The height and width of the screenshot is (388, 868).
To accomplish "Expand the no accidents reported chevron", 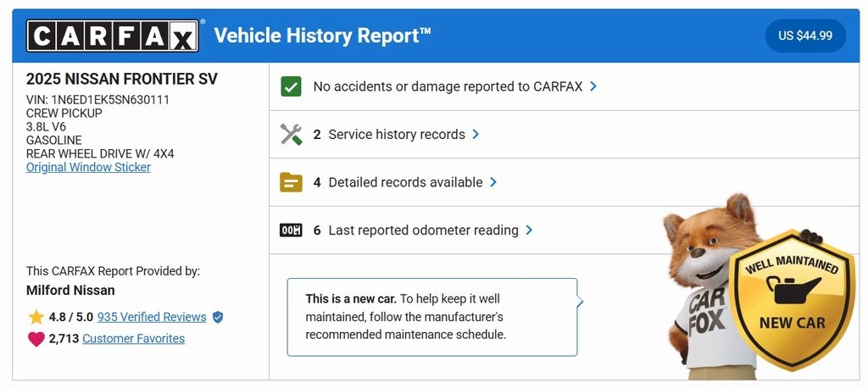I will pyautogui.click(x=593, y=86).
